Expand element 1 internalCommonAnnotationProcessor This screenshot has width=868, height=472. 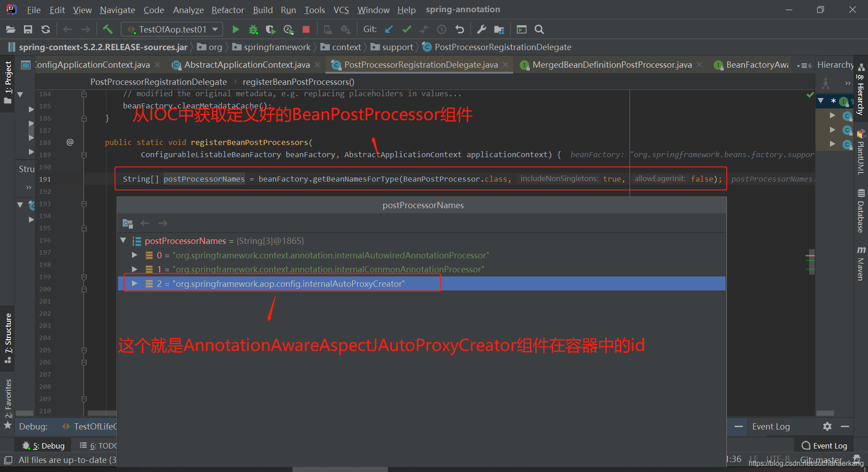[134, 269]
